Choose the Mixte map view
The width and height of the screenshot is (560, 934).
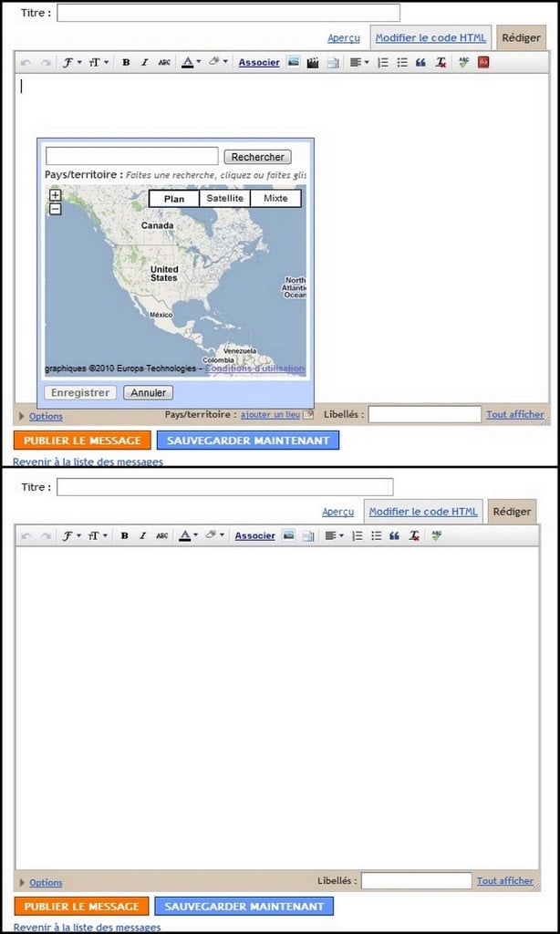point(275,198)
